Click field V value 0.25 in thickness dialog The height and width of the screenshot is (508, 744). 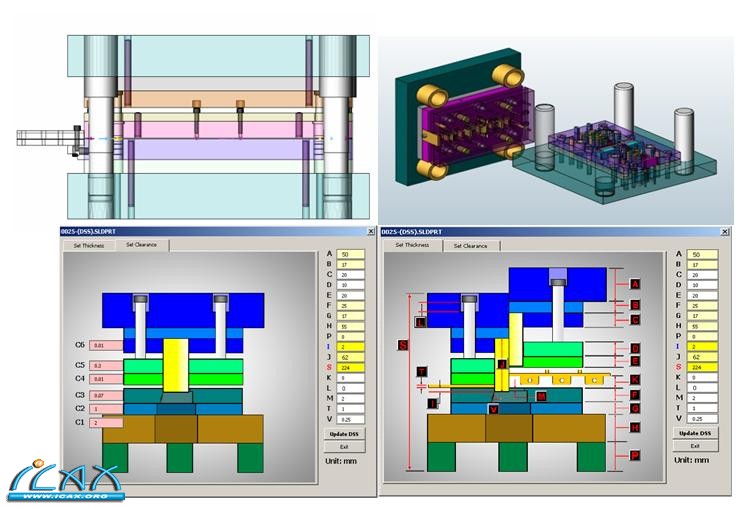click(x=702, y=419)
